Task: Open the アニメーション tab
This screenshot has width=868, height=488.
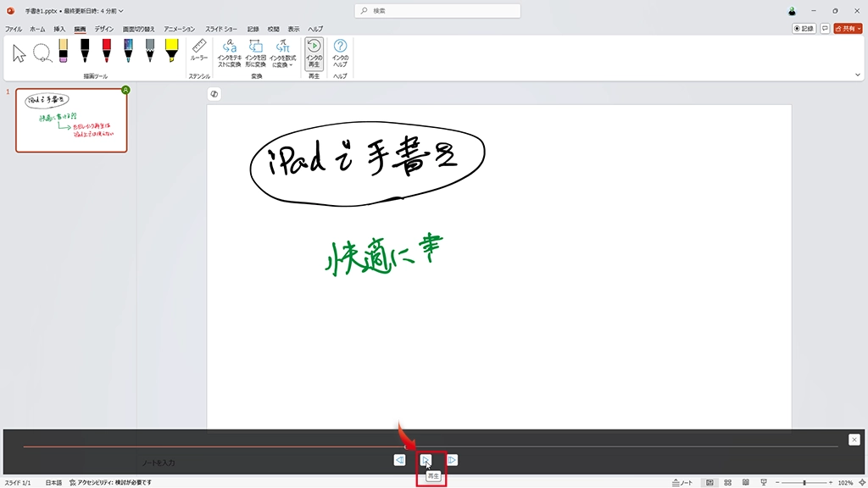Action: coord(180,29)
